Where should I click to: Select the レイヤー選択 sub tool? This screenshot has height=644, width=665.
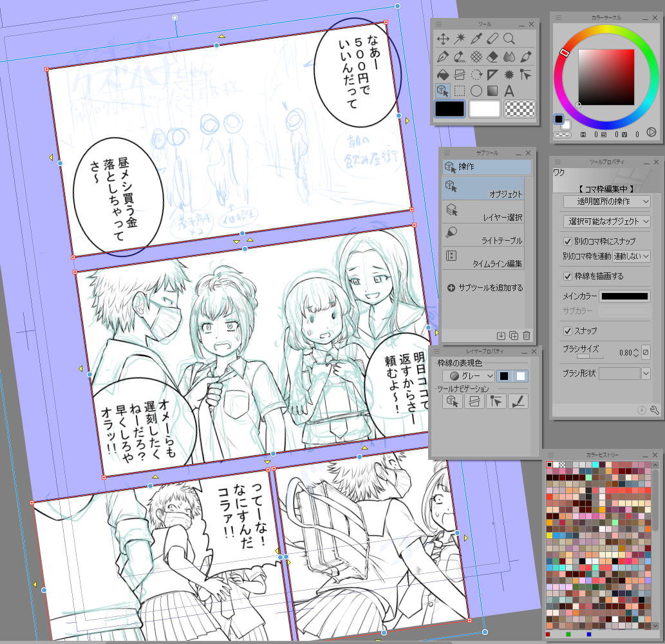point(483,212)
